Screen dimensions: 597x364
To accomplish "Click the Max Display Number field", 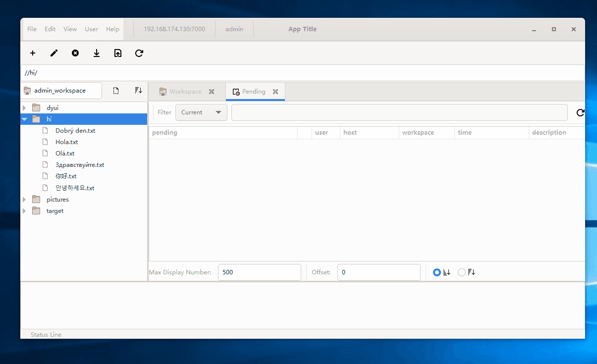I will tap(259, 272).
